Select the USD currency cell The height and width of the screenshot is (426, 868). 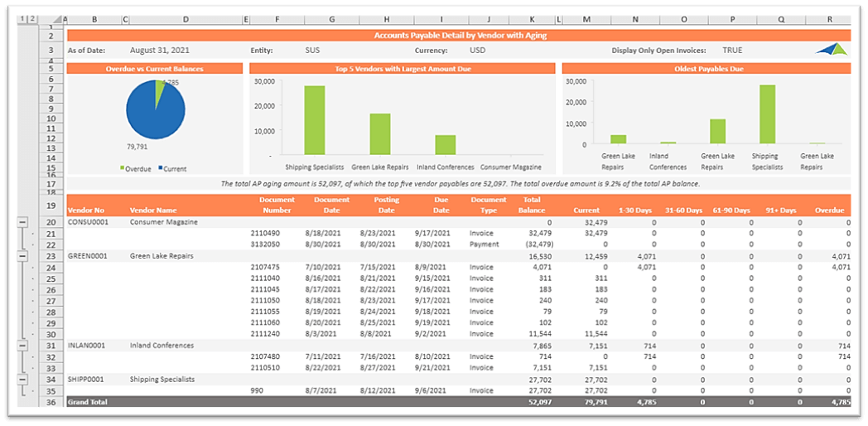[477, 51]
